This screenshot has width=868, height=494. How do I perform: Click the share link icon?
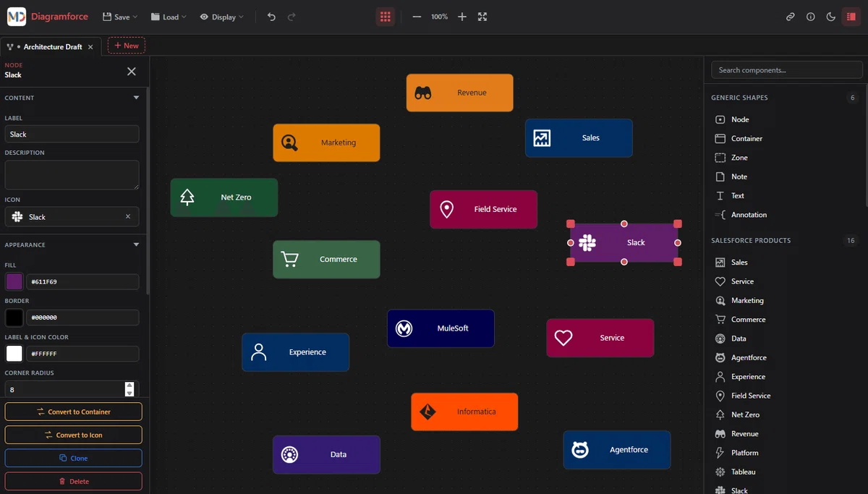791,17
